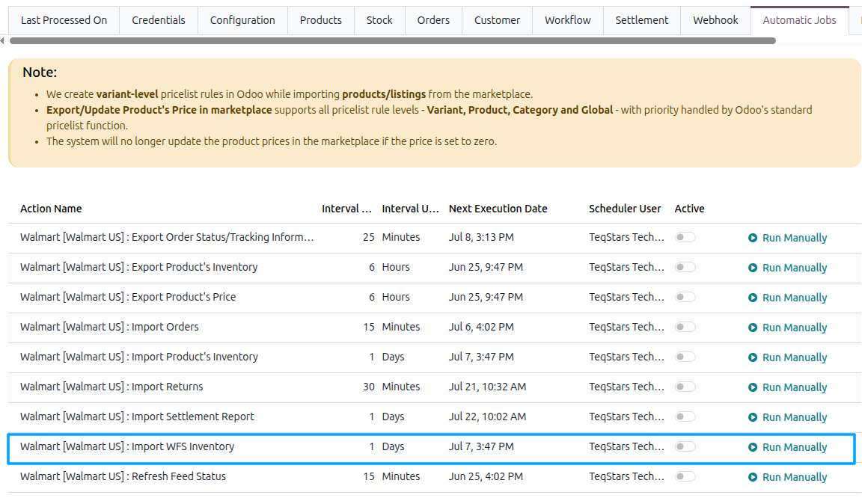The image size is (862, 504).
Task: Click scheduler user in Import WFS Inventory row
Action: [627, 446]
